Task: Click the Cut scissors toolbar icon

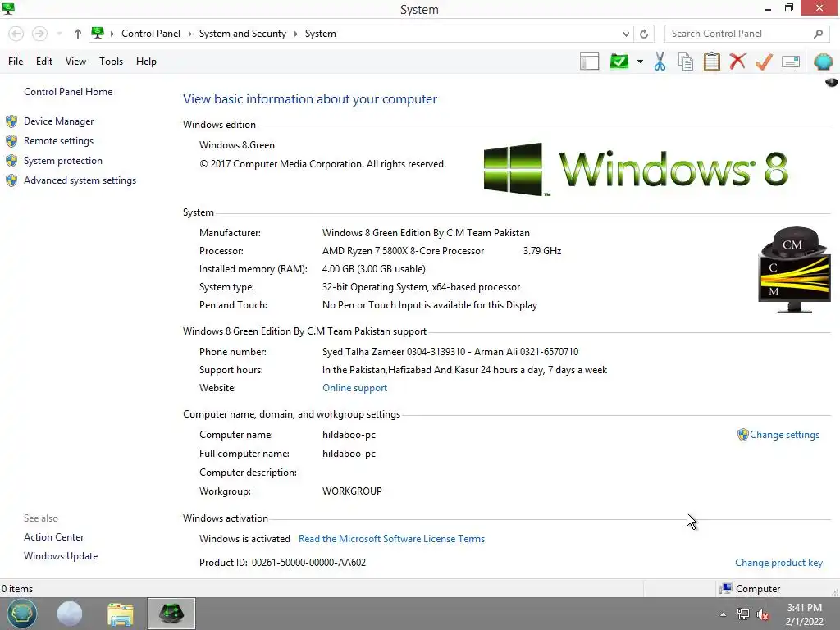Action: (x=660, y=62)
